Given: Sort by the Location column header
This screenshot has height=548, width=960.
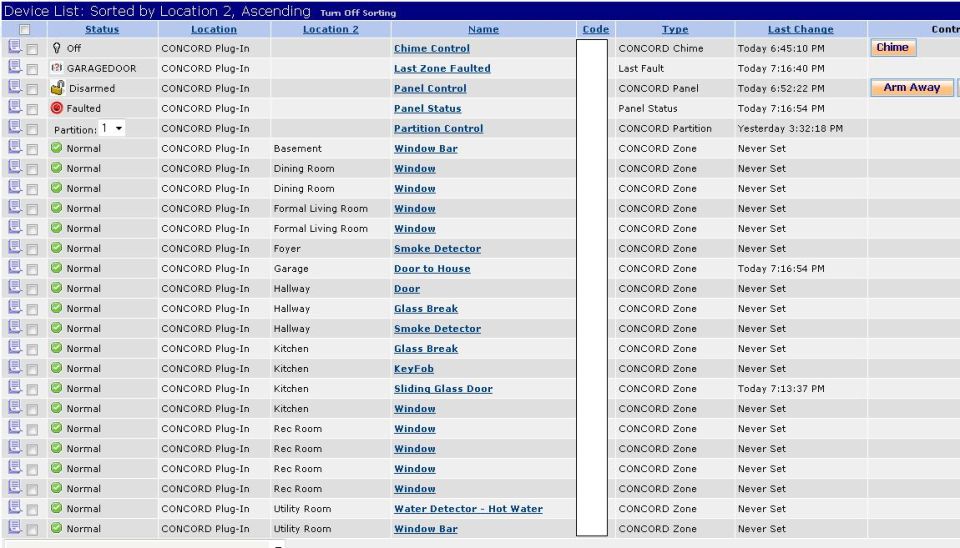Looking at the screenshot, I should [x=214, y=29].
